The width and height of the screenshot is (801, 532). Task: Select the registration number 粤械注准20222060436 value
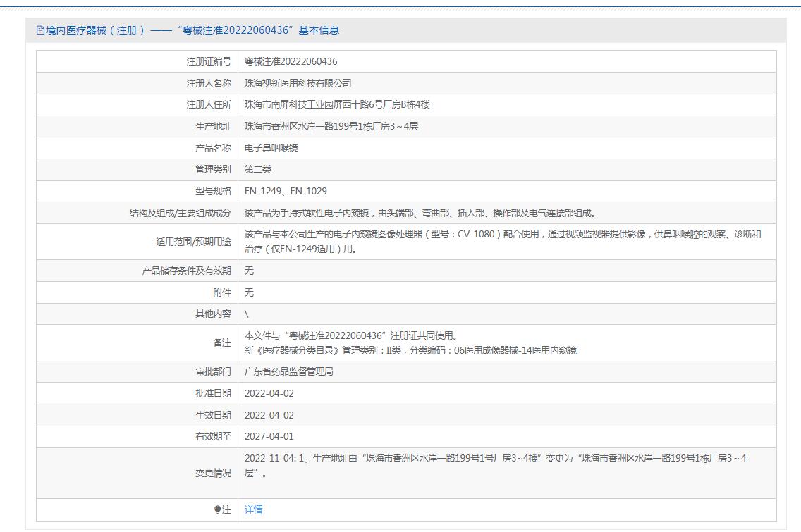[x=291, y=61]
